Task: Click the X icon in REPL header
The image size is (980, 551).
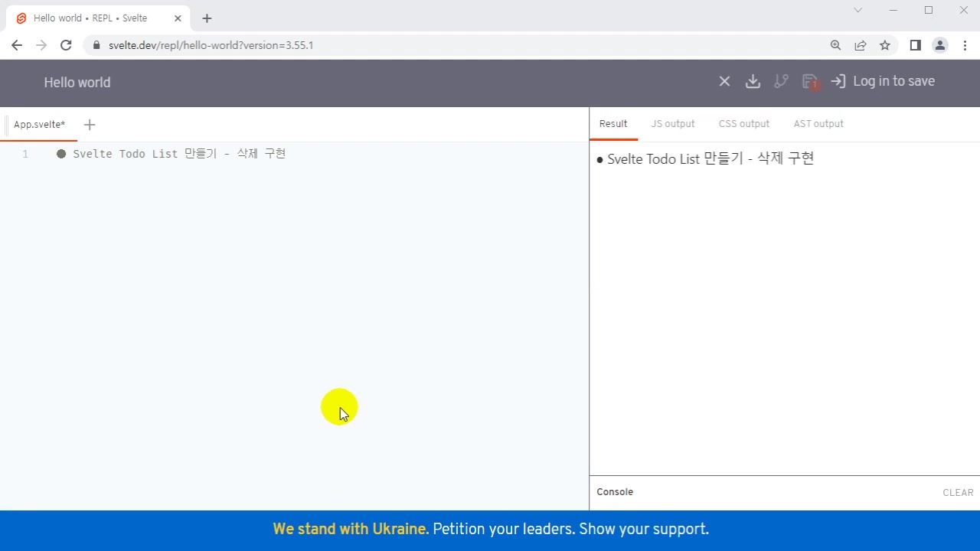Action: (724, 81)
